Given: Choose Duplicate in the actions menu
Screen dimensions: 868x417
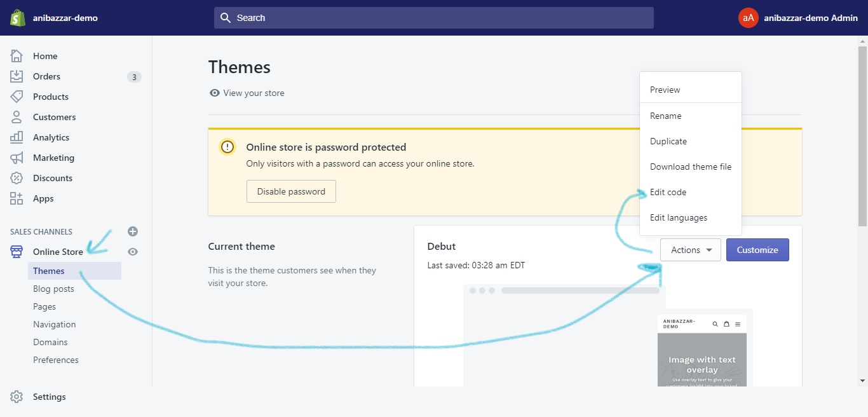Looking at the screenshot, I should (x=668, y=141).
